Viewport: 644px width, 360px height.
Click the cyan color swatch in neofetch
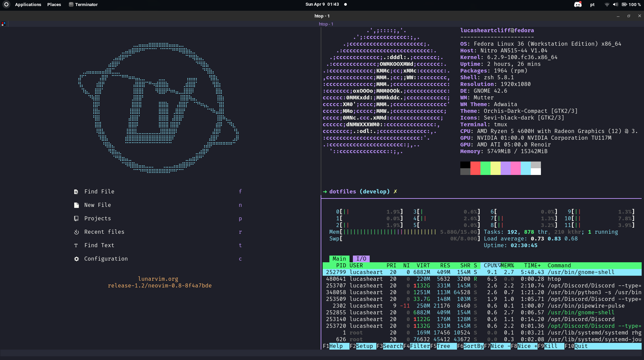point(526,168)
